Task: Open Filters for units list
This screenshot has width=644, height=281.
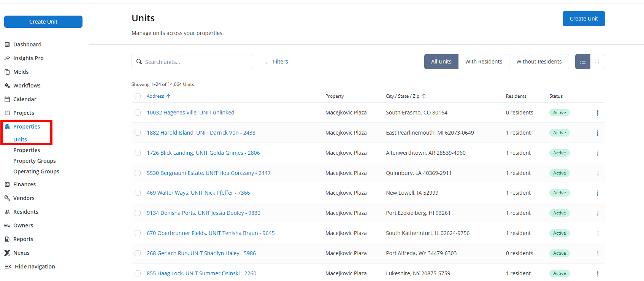Action: 276,62
